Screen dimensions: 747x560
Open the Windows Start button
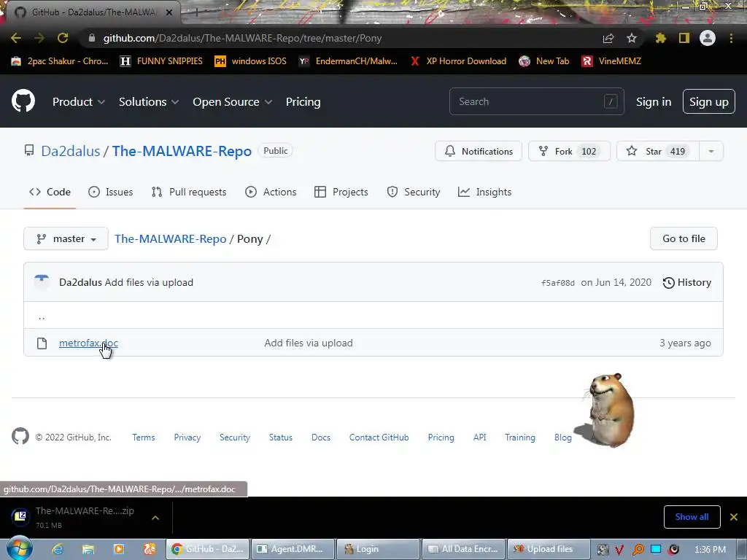pyautogui.click(x=19, y=548)
